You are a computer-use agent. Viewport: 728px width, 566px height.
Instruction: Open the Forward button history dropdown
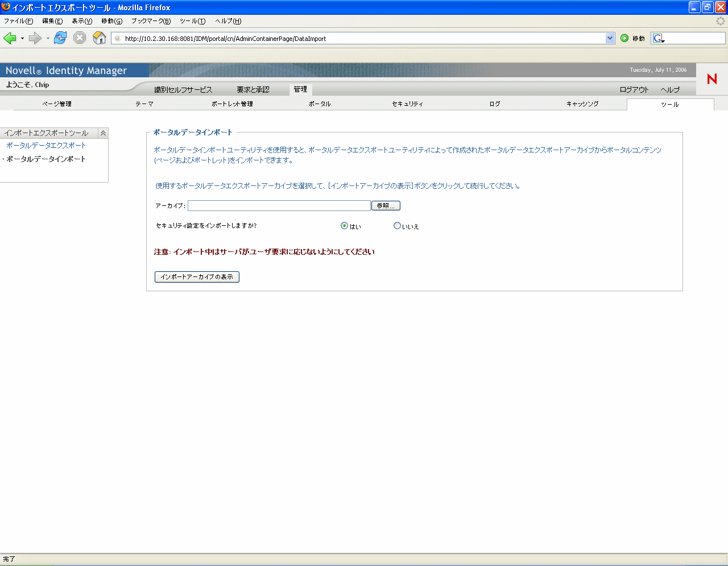click(48, 38)
